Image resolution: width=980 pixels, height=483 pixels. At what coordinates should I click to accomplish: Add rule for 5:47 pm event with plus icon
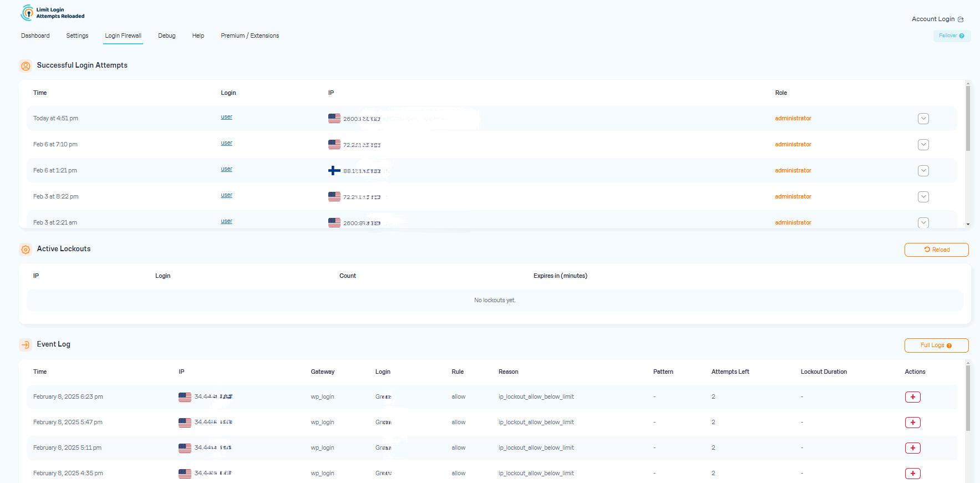pyautogui.click(x=912, y=423)
